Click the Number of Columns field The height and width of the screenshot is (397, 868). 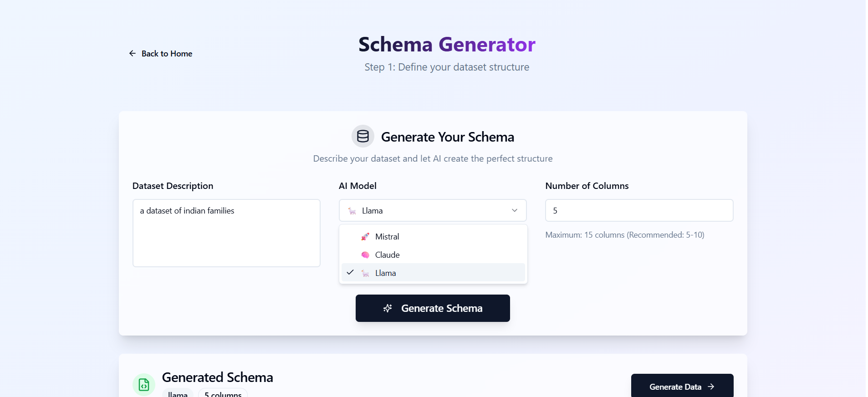[x=639, y=210]
